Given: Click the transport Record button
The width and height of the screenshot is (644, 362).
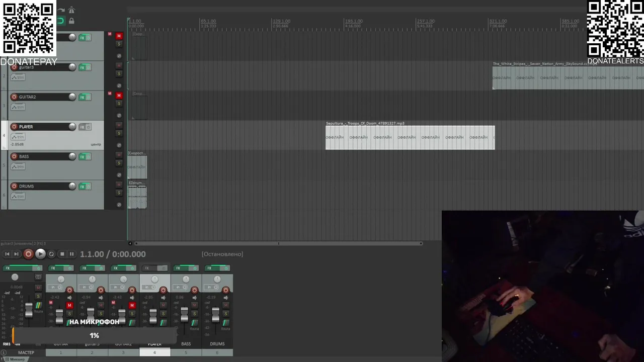Looking at the screenshot, I should pyautogui.click(x=28, y=254).
